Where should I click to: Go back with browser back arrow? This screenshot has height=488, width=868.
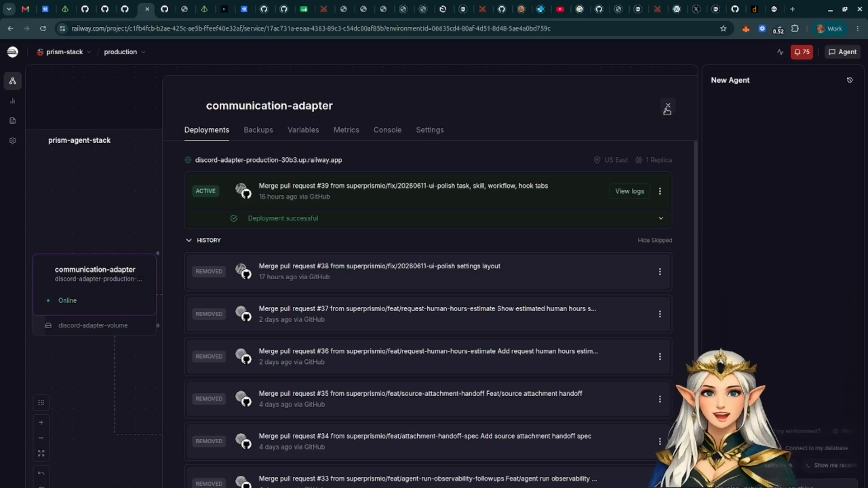(10, 28)
